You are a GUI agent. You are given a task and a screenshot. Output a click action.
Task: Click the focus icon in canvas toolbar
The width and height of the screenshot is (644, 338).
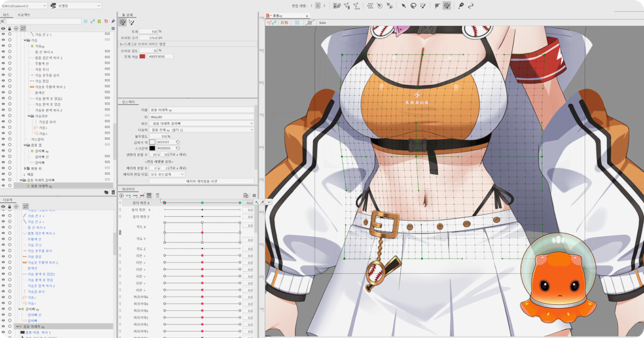pyautogui.click(x=298, y=22)
